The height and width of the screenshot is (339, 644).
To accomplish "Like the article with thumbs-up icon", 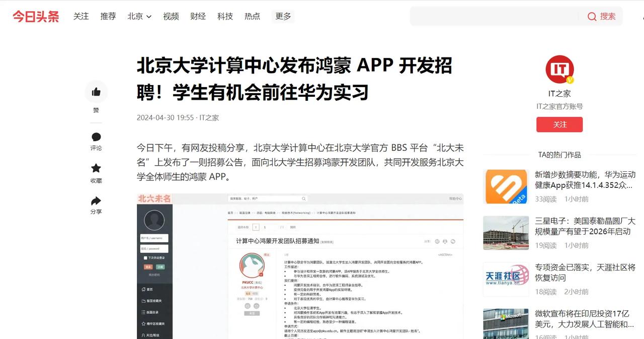I will [x=96, y=92].
